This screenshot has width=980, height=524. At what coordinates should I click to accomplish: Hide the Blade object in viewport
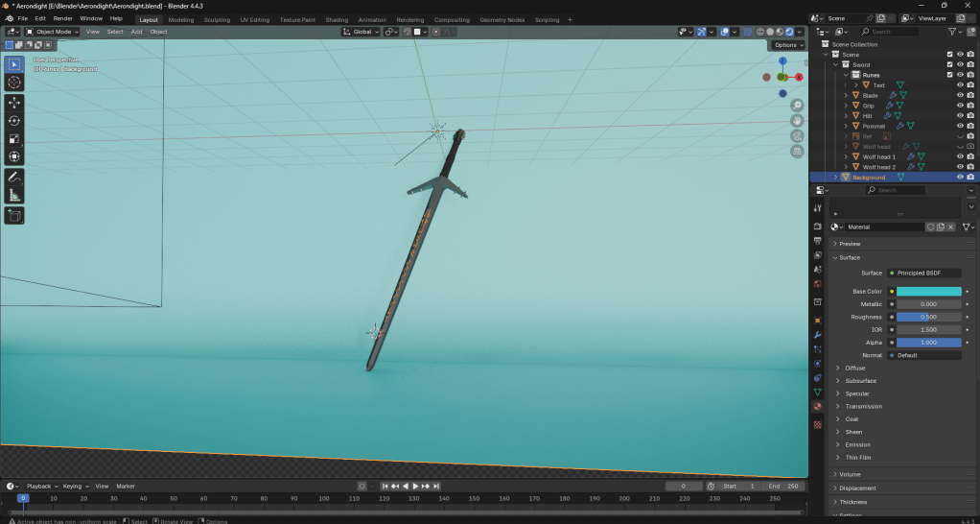960,95
